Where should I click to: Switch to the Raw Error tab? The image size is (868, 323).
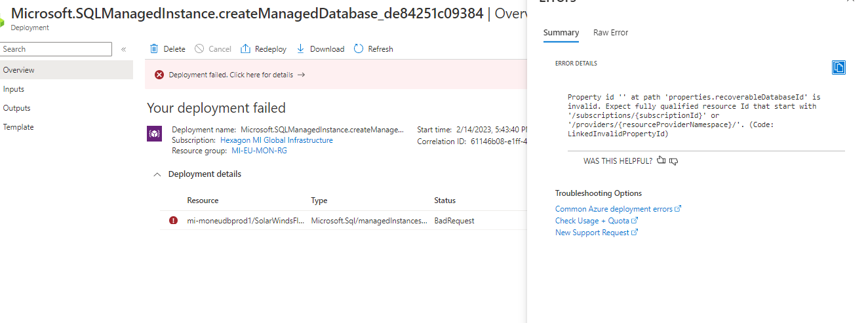pyautogui.click(x=611, y=33)
